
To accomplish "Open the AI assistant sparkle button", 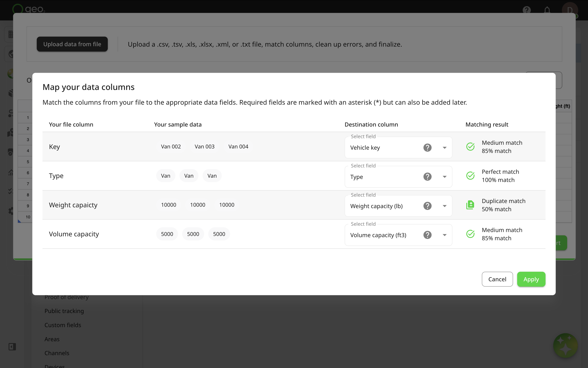I will (x=565, y=346).
